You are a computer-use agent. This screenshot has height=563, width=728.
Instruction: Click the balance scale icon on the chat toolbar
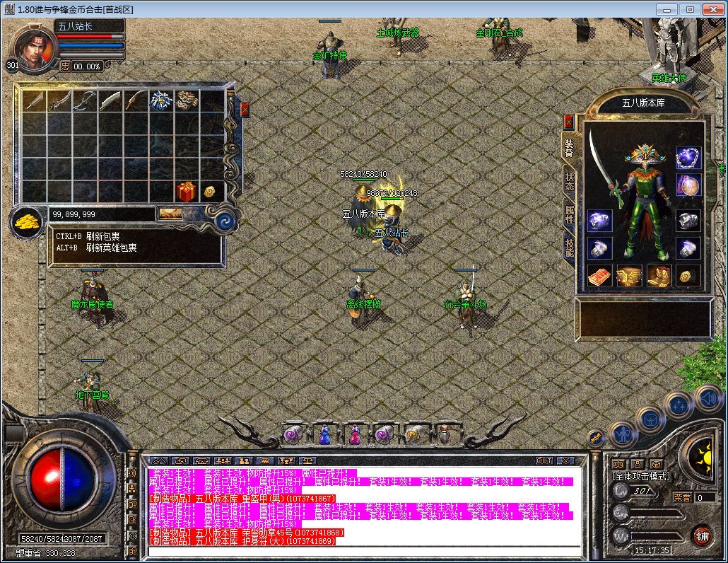307,461
